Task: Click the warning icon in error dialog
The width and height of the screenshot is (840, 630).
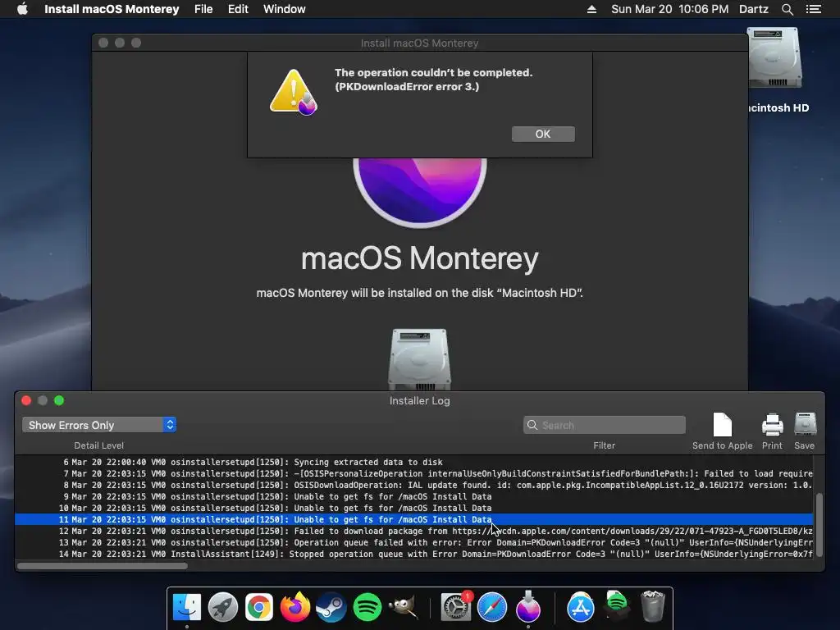Action: click(293, 92)
